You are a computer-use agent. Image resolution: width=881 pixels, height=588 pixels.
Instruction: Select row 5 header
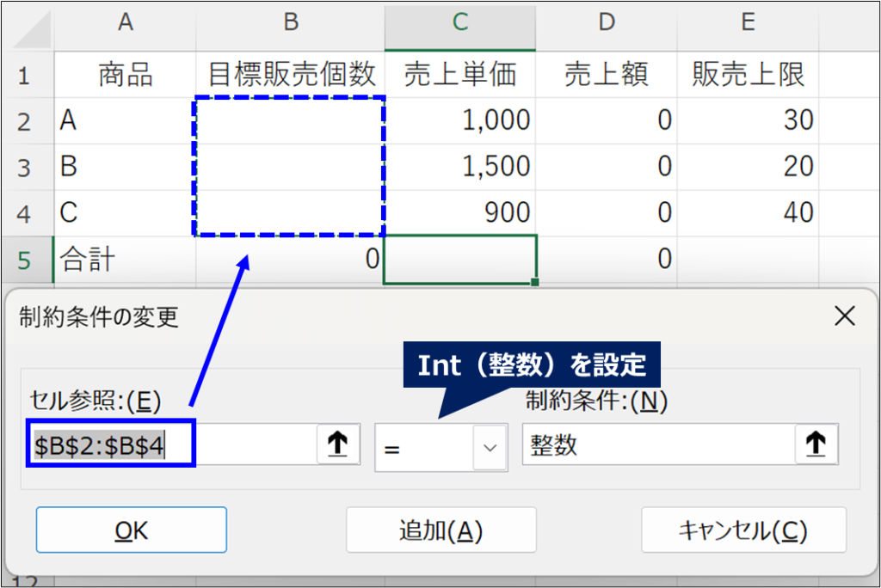click(24, 259)
